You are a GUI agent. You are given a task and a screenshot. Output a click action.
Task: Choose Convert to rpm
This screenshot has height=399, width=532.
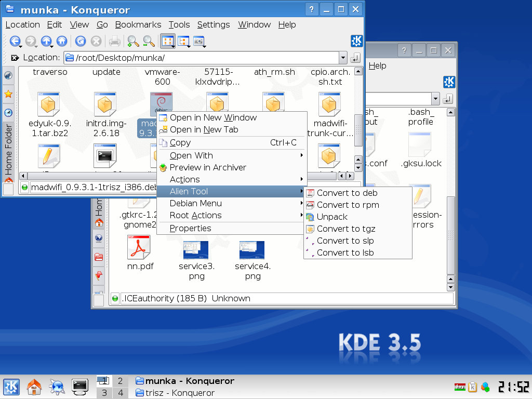point(357,205)
